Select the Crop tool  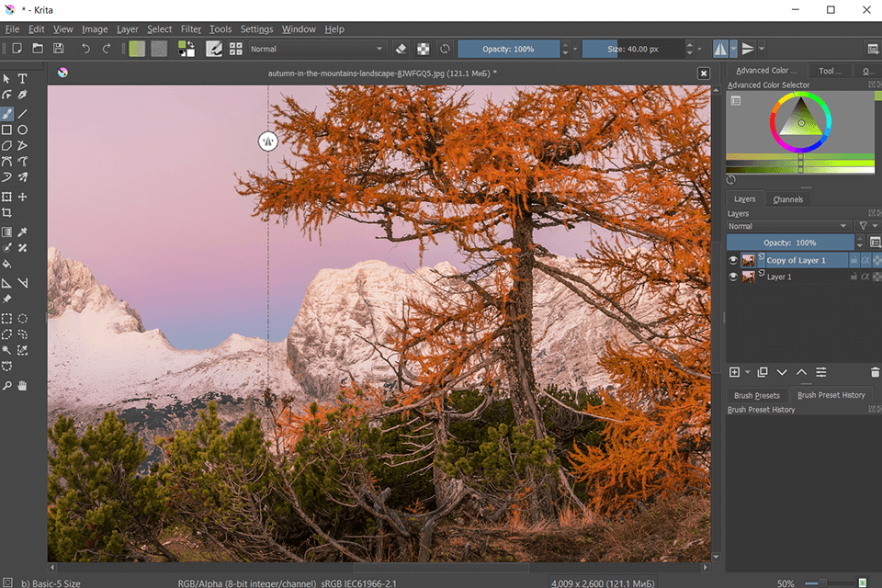coord(6,213)
